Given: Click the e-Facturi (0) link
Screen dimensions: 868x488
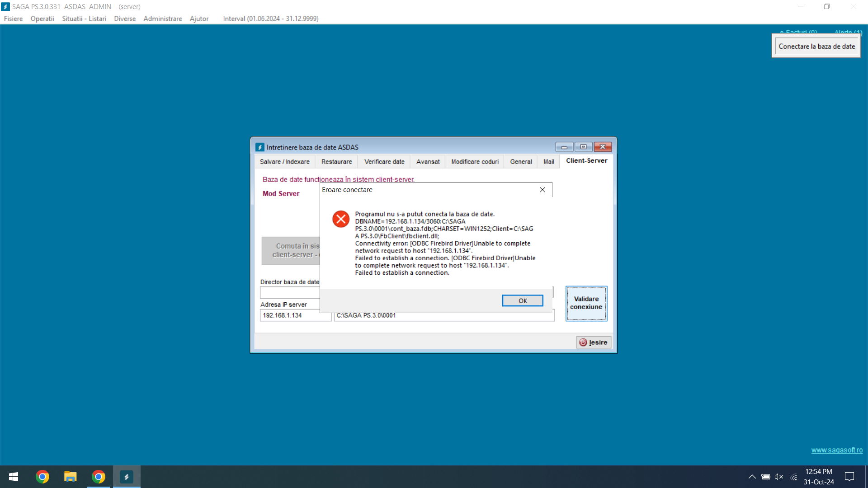Looking at the screenshot, I should (x=798, y=32).
